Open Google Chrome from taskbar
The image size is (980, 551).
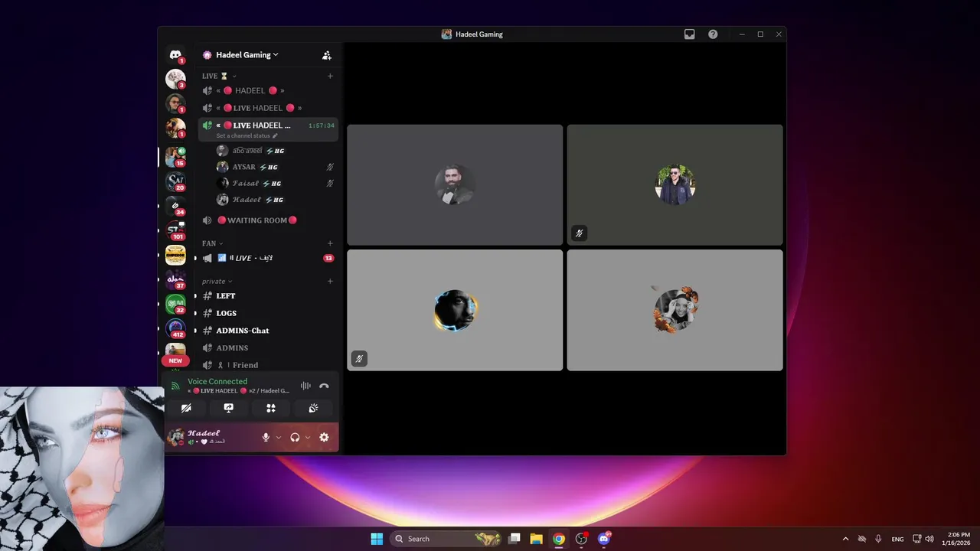tap(559, 539)
